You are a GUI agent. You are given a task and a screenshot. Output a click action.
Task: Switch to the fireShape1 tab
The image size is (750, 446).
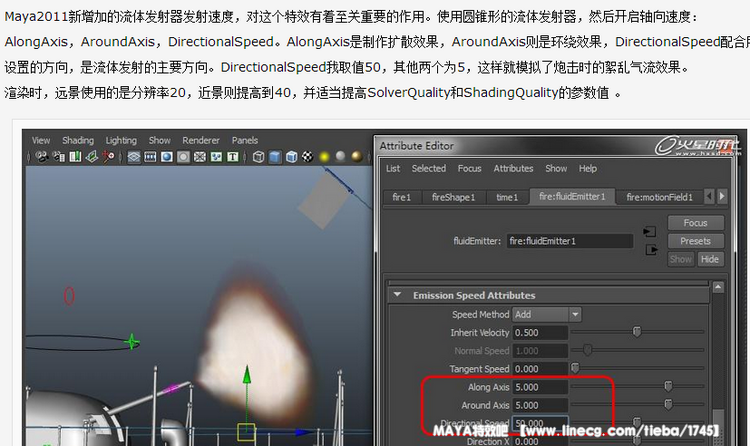[453, 197]
